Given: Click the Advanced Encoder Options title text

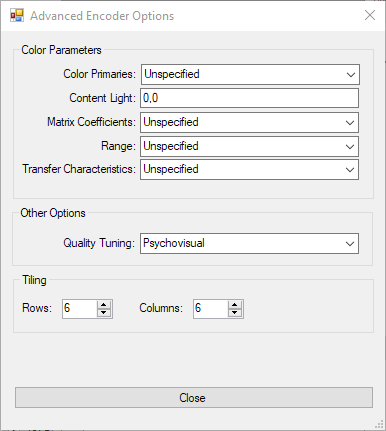Looking at the screenshot, I should click(102, 16).
